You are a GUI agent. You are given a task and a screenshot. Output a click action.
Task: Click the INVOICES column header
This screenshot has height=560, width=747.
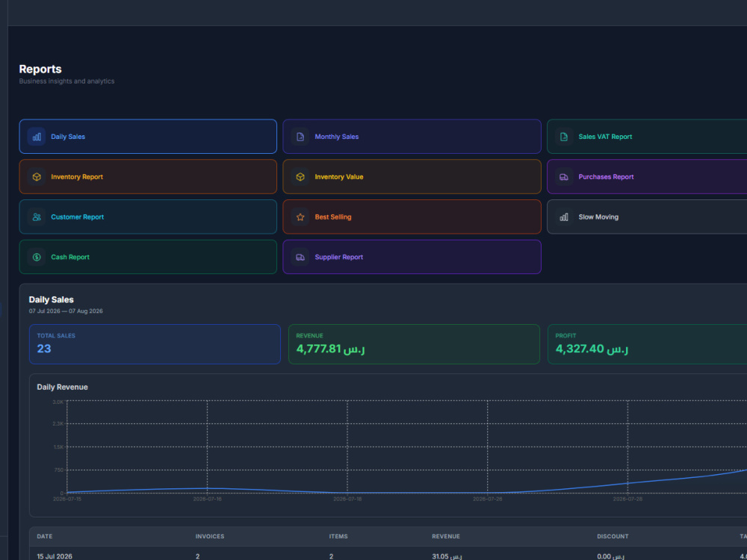pyautogui.click(x=210, y=536)
